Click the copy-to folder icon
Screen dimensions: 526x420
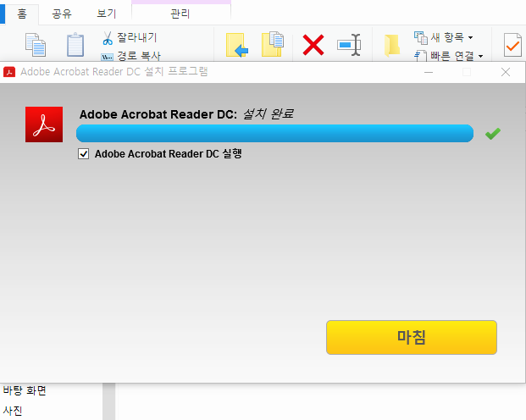(x=273, y=44)
